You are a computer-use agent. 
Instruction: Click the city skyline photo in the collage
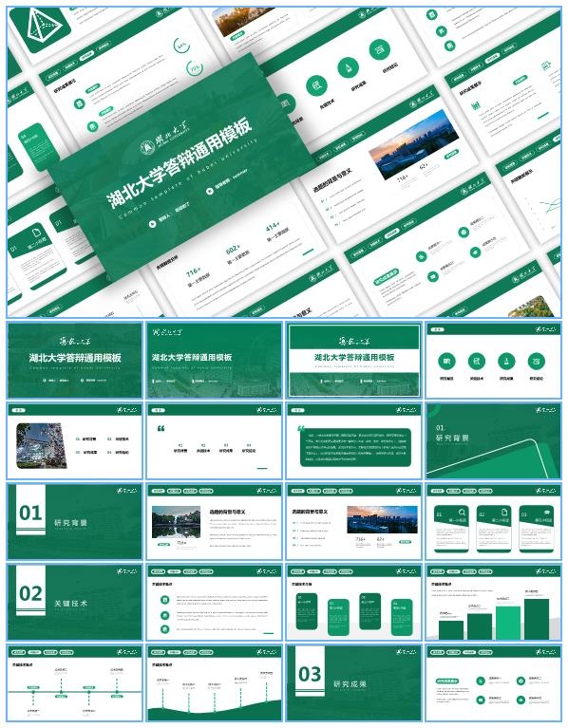click(x=414, y=144)
